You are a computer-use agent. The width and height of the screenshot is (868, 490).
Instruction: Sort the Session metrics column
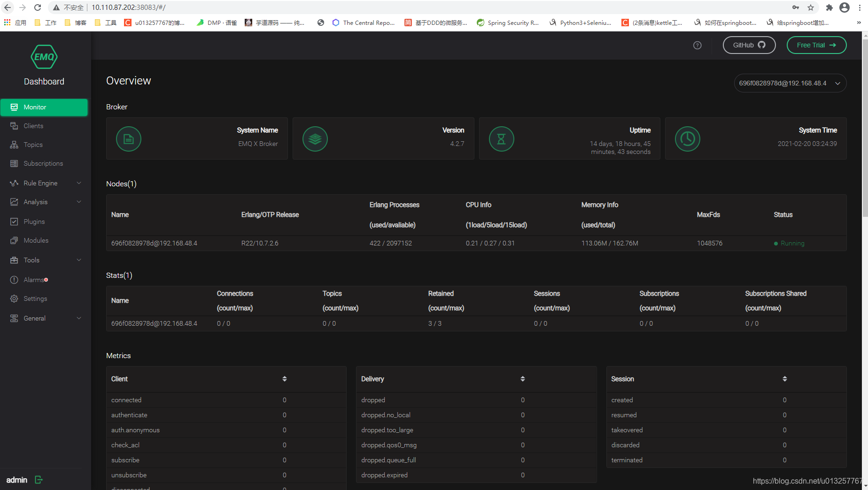tap(785, 379)
